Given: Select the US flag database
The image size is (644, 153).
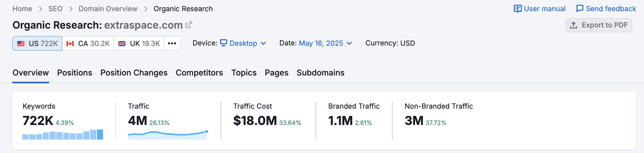Looking at the screenshot, I should point(37,43).
